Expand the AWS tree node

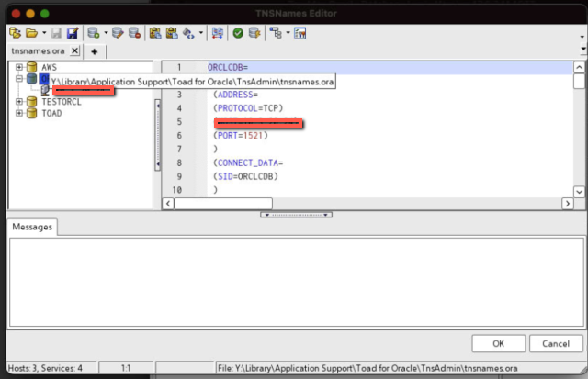(x=19, y=67)
